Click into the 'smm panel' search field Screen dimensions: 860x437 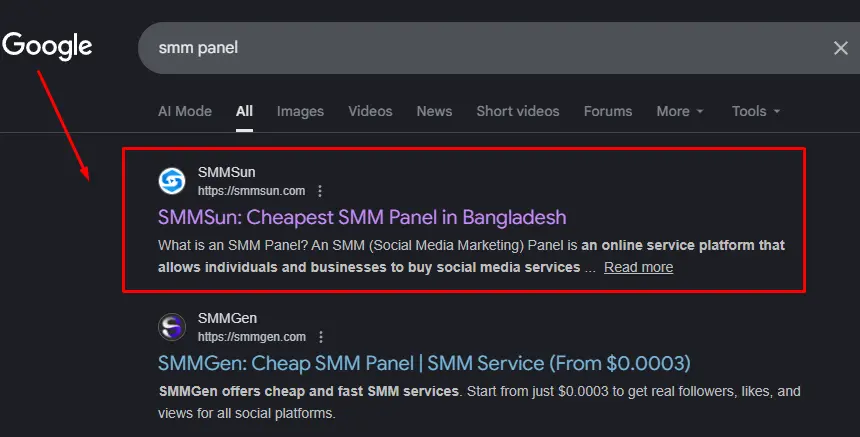click(x=480, y=48)
